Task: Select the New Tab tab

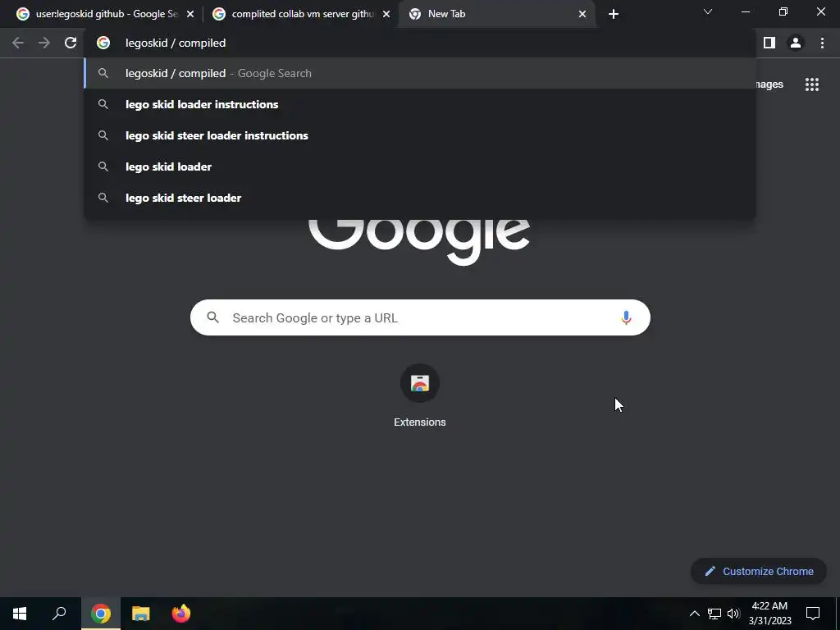Action: point(495,14)
